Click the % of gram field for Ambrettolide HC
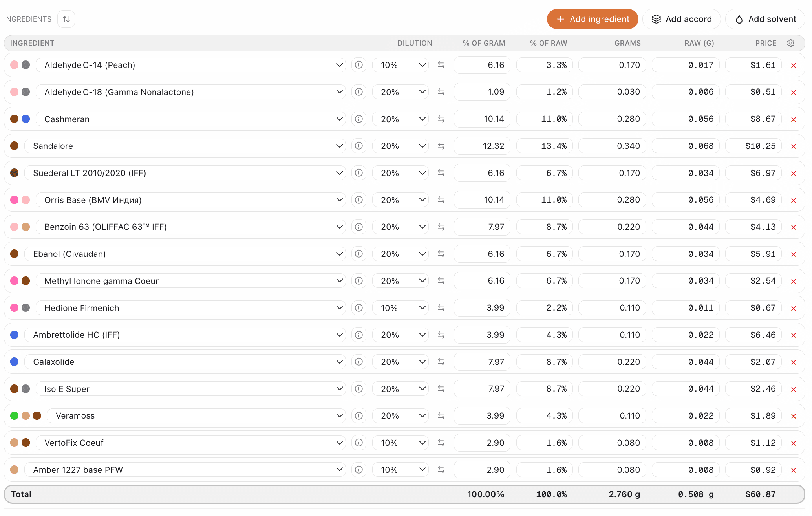Viewport: 812px width, 516px height. pyautogui.click(x=482, y=335)
